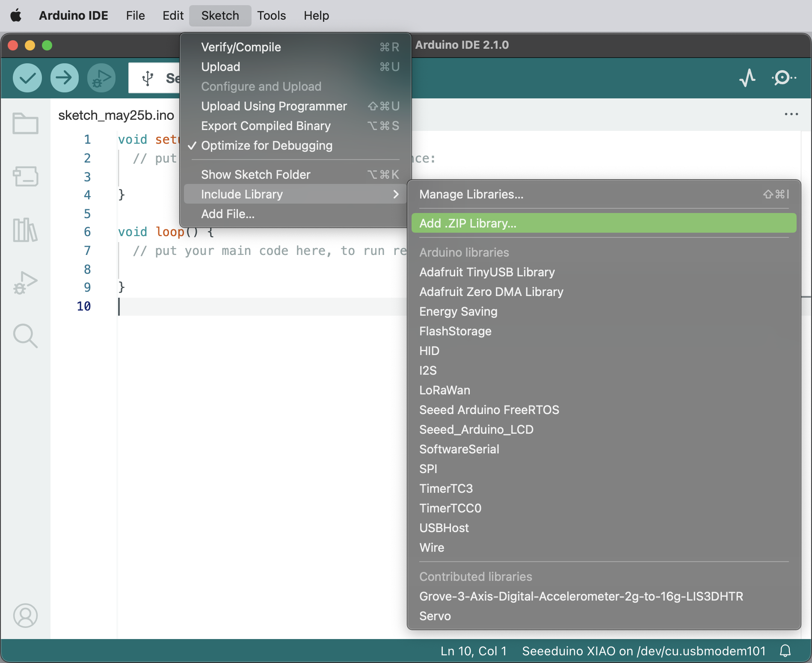This screenshot has width=812, height=663.
Task: Open the Tools menu
Action: [272, 16]
